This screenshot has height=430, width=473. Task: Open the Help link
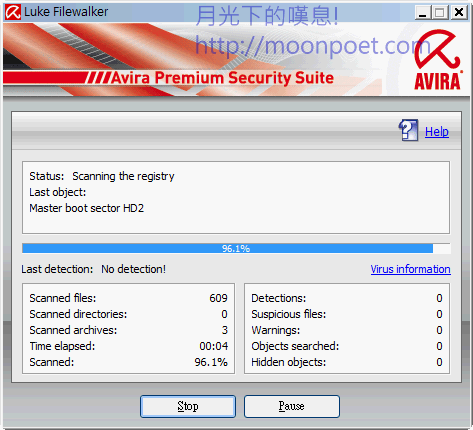pyautogui.click(x=437, y=132)
